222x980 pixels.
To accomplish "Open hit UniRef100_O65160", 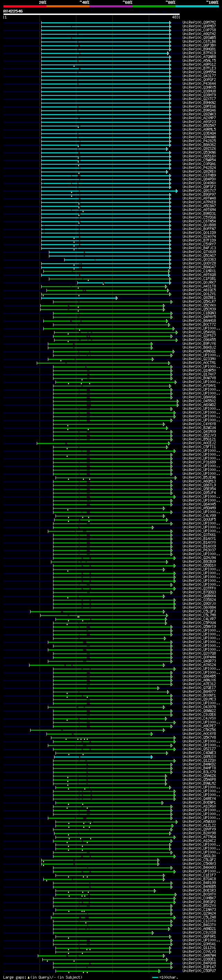I will (199, 156).
